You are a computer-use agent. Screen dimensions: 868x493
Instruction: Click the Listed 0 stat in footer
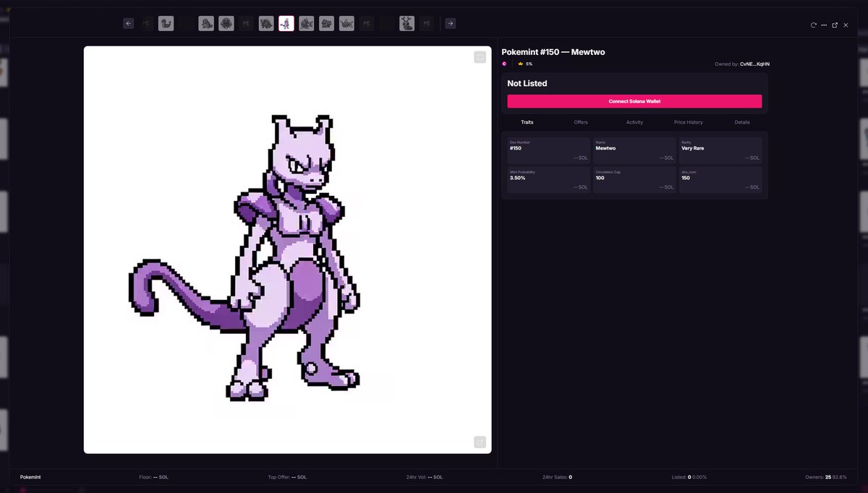click(x=689, y=477)
